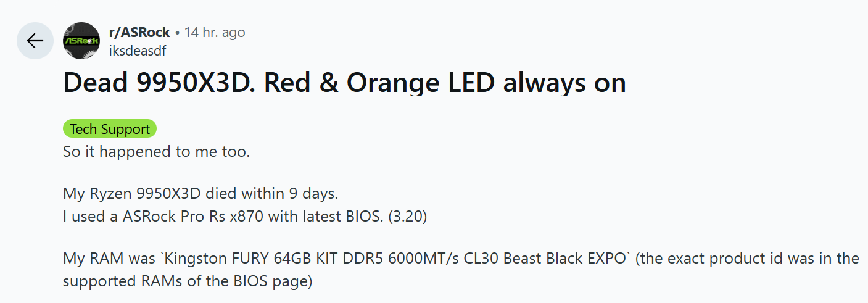The image size is (868, 303).
Task: Click the "14 hr. ago" timestamp
Action: 214,33
